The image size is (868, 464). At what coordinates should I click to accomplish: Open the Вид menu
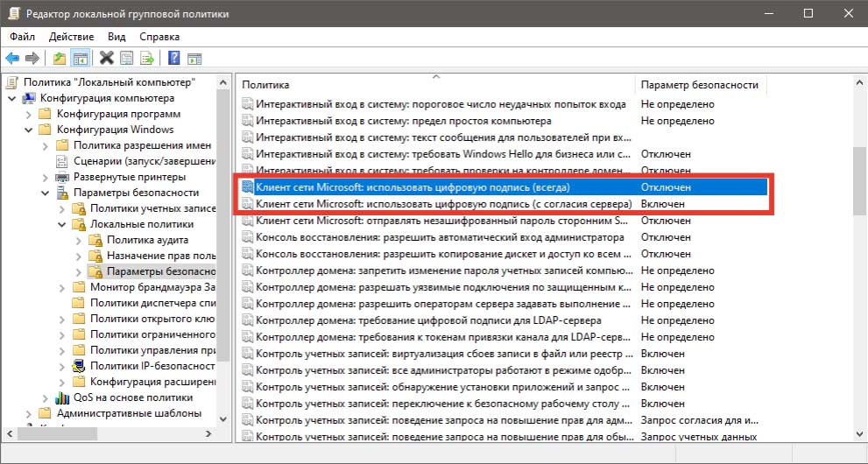point(116,37)
